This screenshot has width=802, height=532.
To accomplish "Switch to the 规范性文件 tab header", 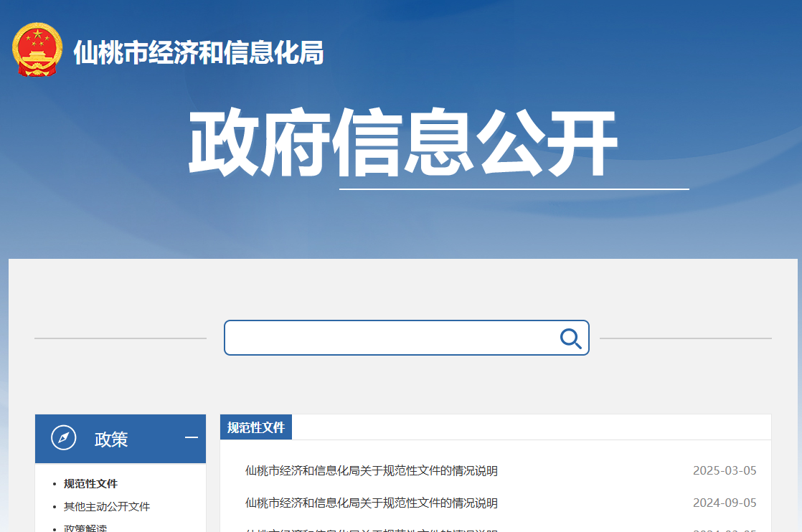I will (256, 427).
